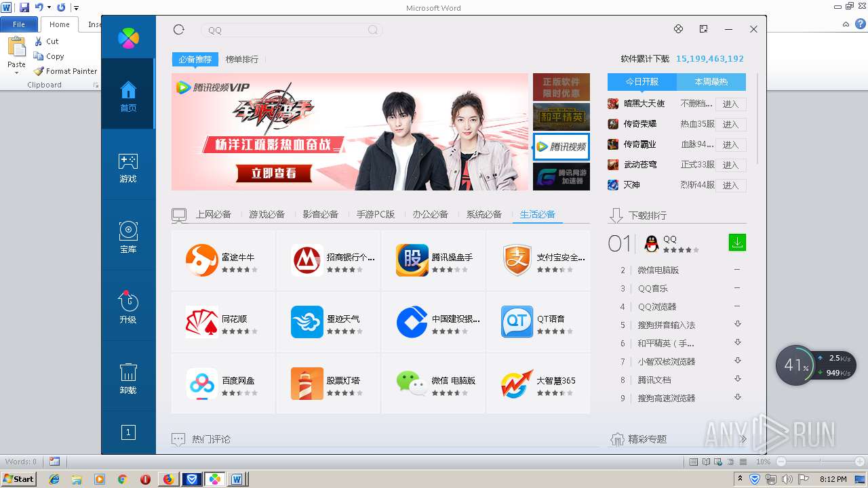Select the 腾讯网游加速器 banner thumbnail
868x488 pixels.
[x=561, y=177]
